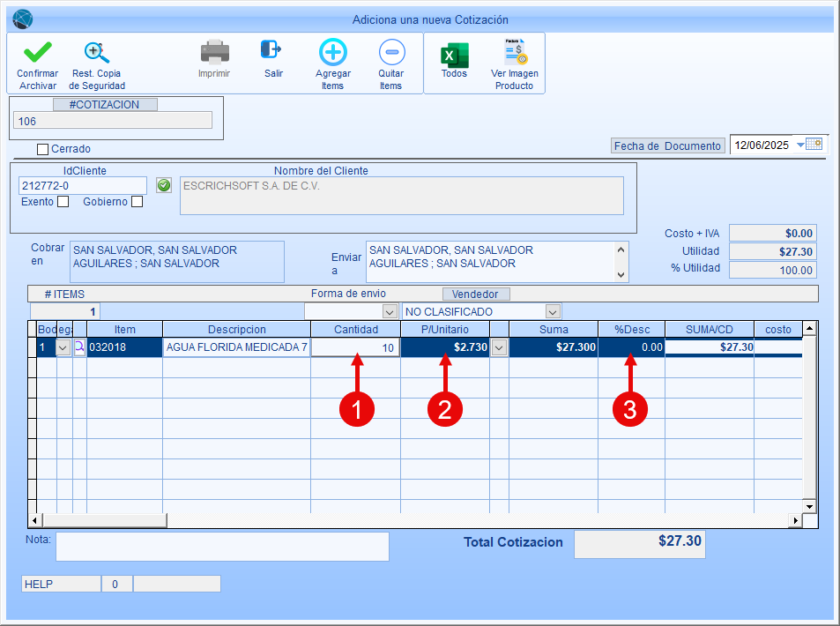The image size is (840, 626).
Task: Open Ver Imagen Producto icon
Action: [516, 51]
